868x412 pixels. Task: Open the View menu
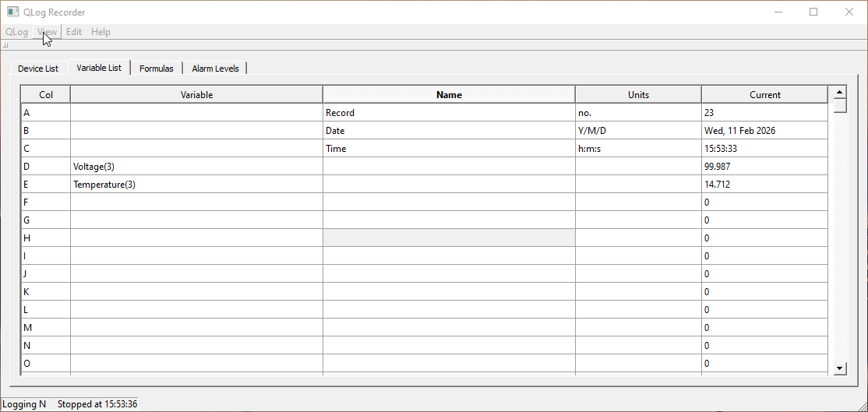point(47,32)
